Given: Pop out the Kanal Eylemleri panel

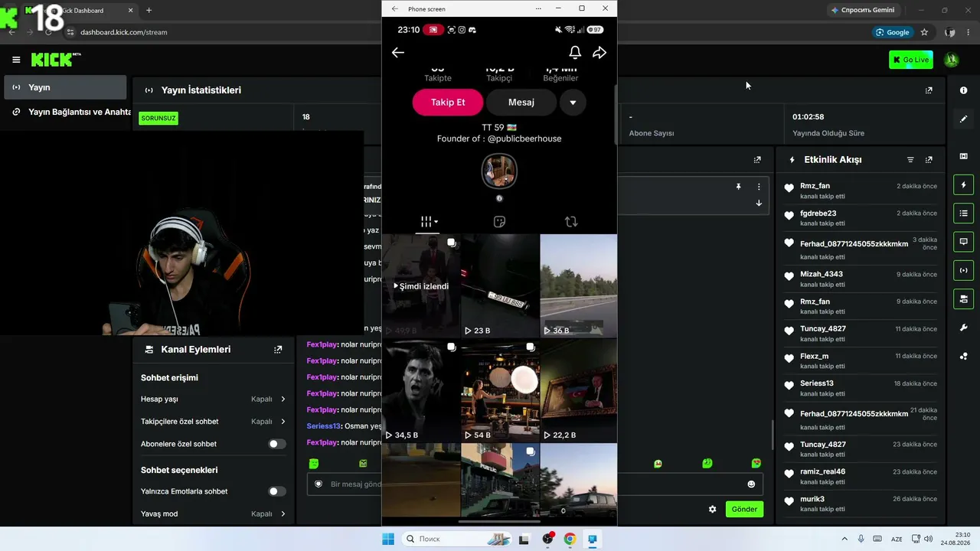Looking at the screenshot, I should [x=278, y=350].
